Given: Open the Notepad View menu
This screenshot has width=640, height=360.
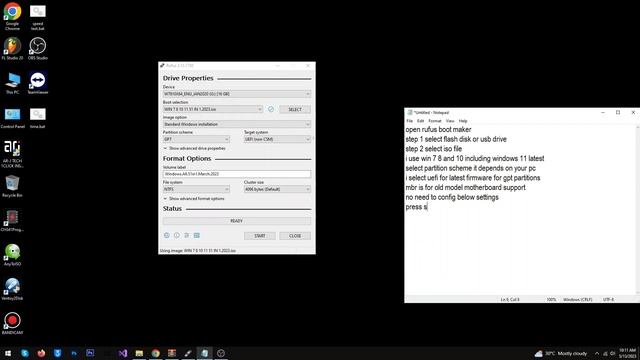Looking at the screenshot, I should (x=450, y=121).
